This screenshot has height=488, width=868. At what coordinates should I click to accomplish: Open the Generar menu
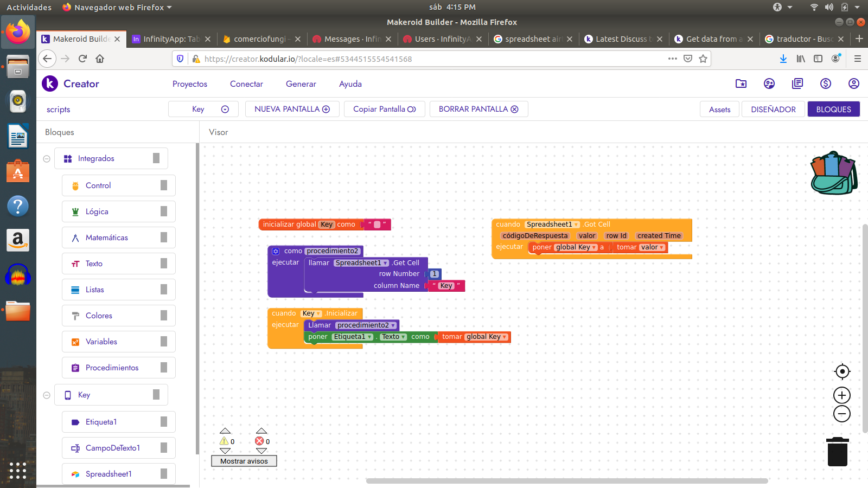coord(301,84)
